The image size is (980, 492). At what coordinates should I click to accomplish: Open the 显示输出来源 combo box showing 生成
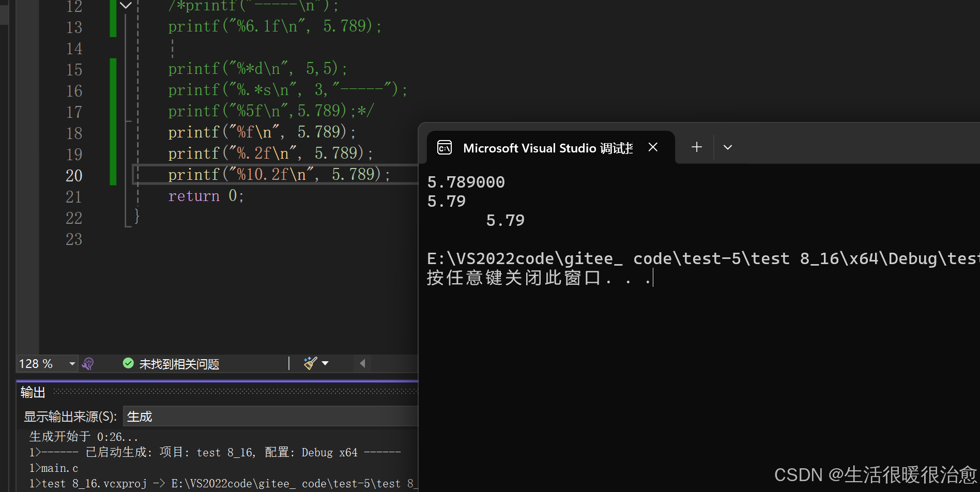pos(270,417)
